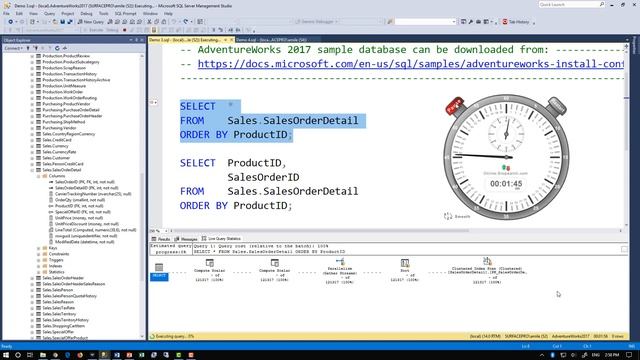The width and height of the screenshot is (640, 360).
Task: Click the Save All icon in toolbar
Action: click(x=70, y=22)
